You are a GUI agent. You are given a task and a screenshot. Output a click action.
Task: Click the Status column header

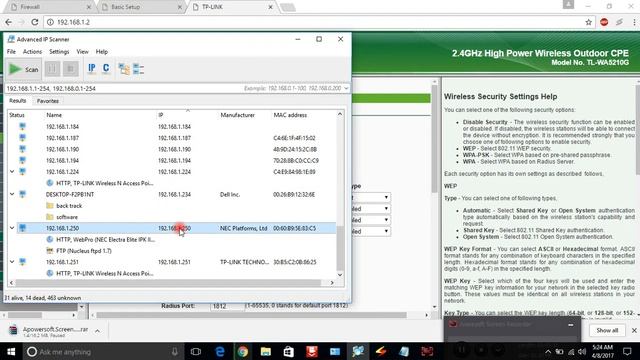click(17, 115)
